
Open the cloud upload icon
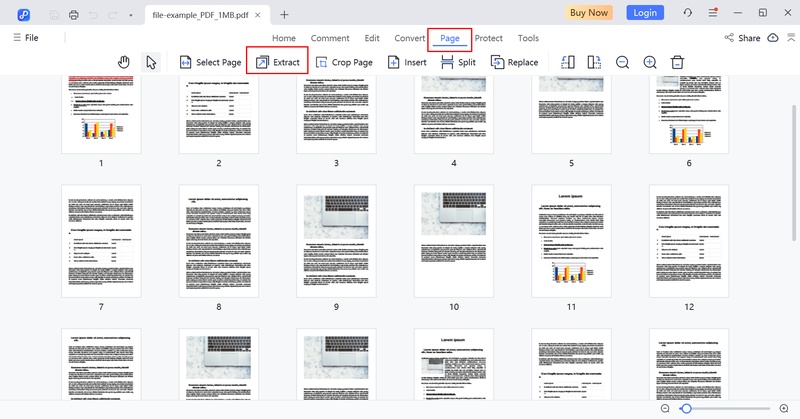pyautogui.click(x=773, y=38)
